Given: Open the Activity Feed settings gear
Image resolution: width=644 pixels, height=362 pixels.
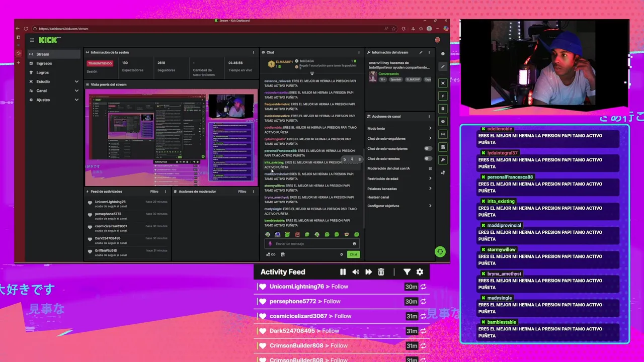Looking at the screenshot, I should pos(420,272).
